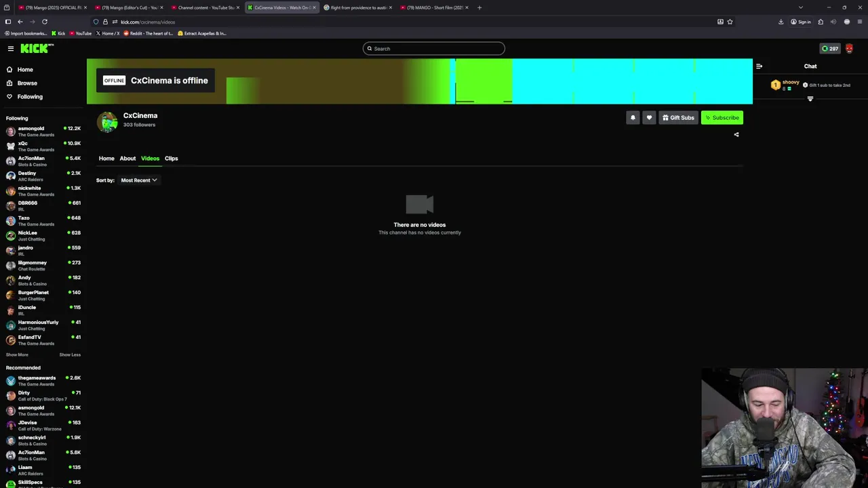Click Destiny's avatar in the Following list
The height and width of the screenshot is (488, 868).
tap(10, 176)
